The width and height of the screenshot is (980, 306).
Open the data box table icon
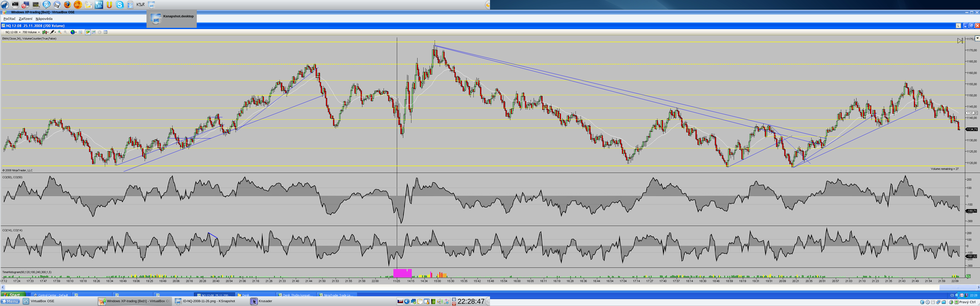[105, 32]
